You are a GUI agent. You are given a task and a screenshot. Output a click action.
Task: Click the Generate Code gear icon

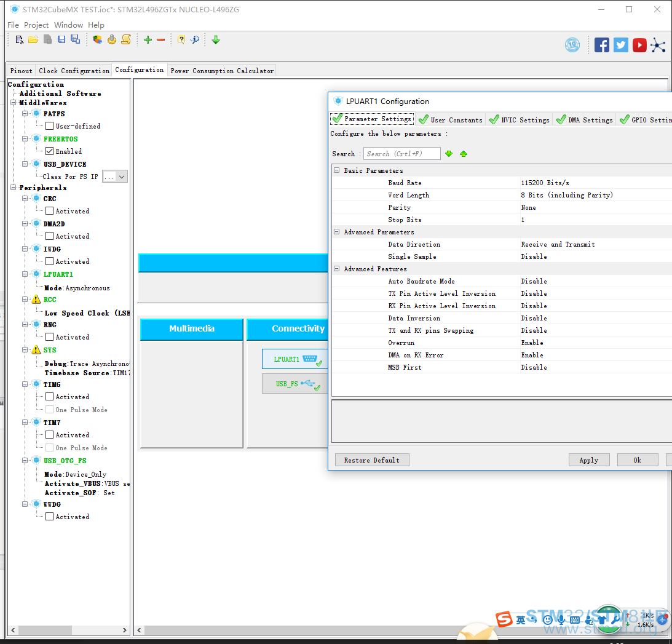pos(112,40)
